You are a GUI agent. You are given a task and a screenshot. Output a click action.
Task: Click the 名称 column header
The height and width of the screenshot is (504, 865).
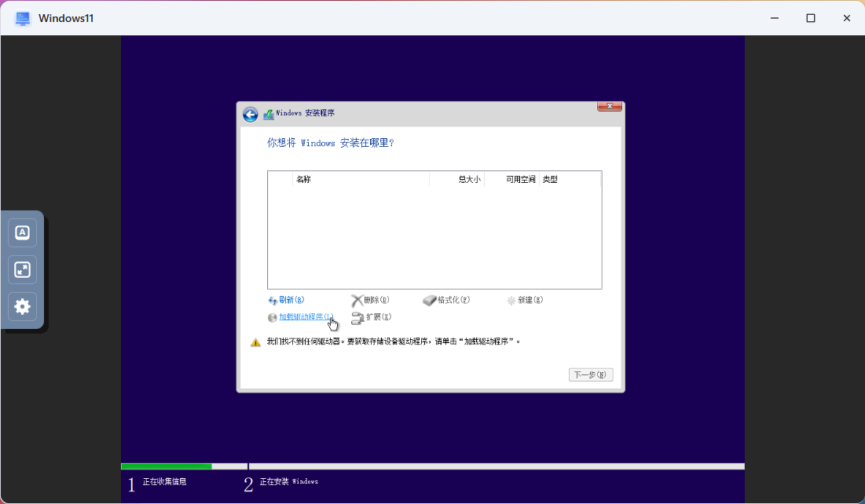coord(361,179)
